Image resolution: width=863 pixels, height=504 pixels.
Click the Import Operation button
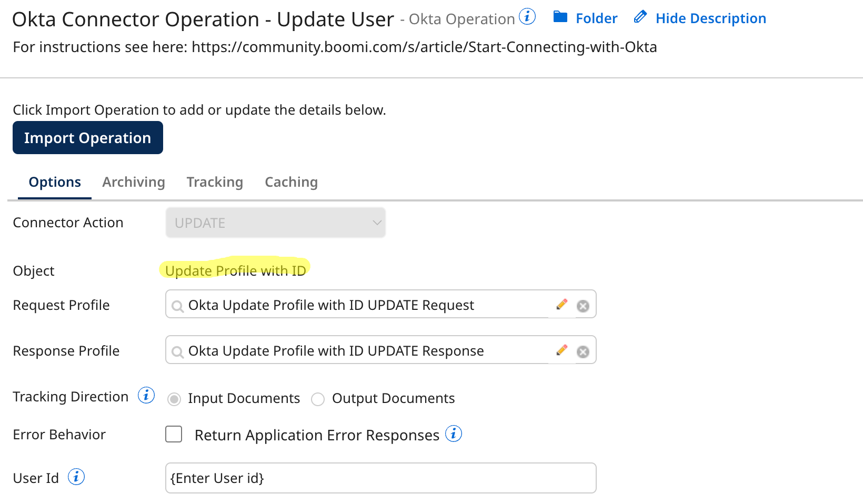click(87, 137)
